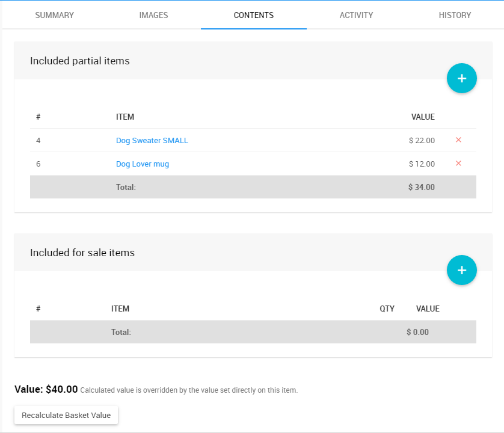
Task: Click the Recalculate Basket Value button
Action: [66, 416]
